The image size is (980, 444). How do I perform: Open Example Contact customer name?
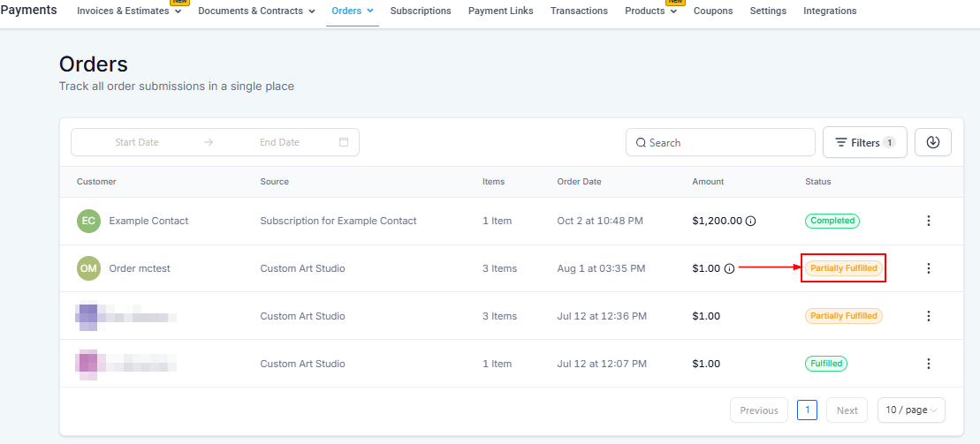(148, 221)
